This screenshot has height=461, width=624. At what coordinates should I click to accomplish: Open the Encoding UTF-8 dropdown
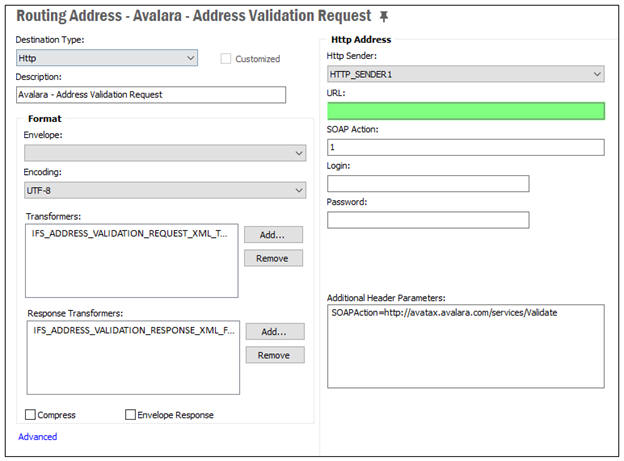(165, 190)
